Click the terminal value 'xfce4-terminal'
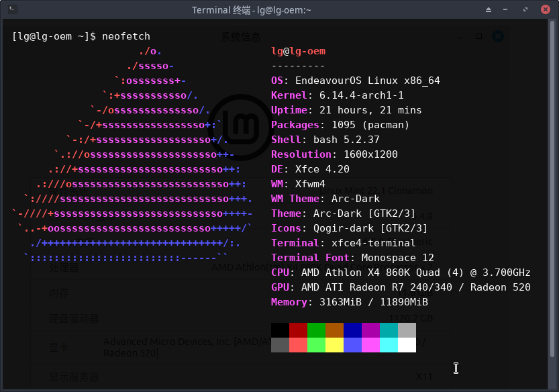This screenshot has width=559, height=392. [374, 243]
